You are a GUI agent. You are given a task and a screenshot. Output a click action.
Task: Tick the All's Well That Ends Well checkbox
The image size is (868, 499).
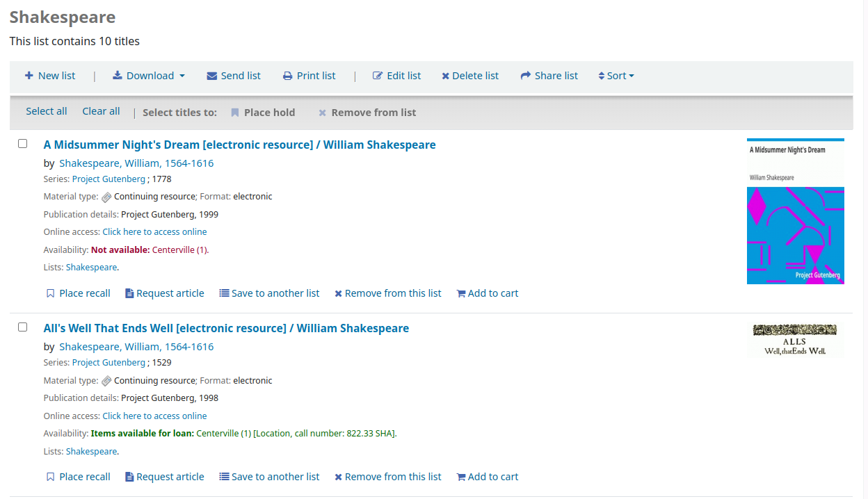[23, 327]
